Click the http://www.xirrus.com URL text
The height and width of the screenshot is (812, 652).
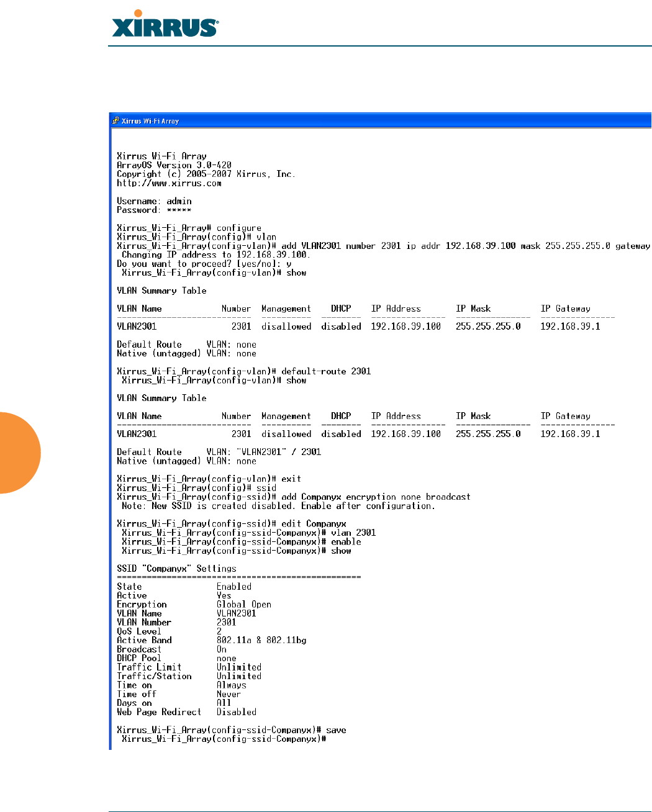[x=169, y=183]
